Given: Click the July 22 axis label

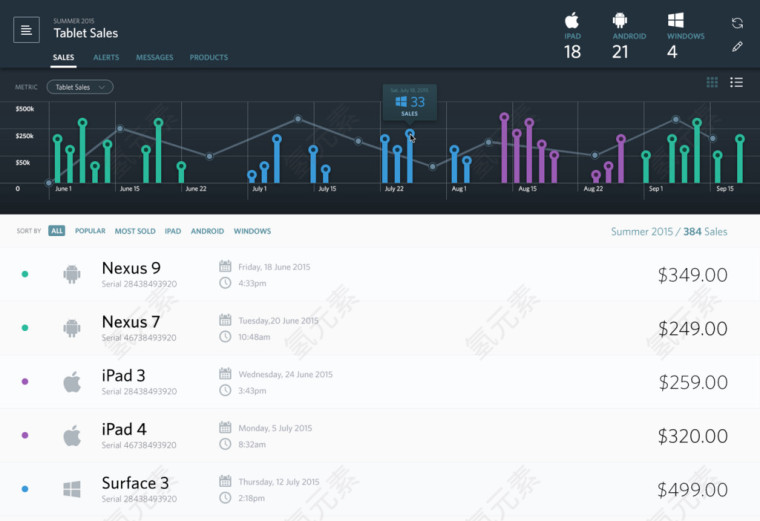Looking at the screenshot, I should tap(394, 189).
